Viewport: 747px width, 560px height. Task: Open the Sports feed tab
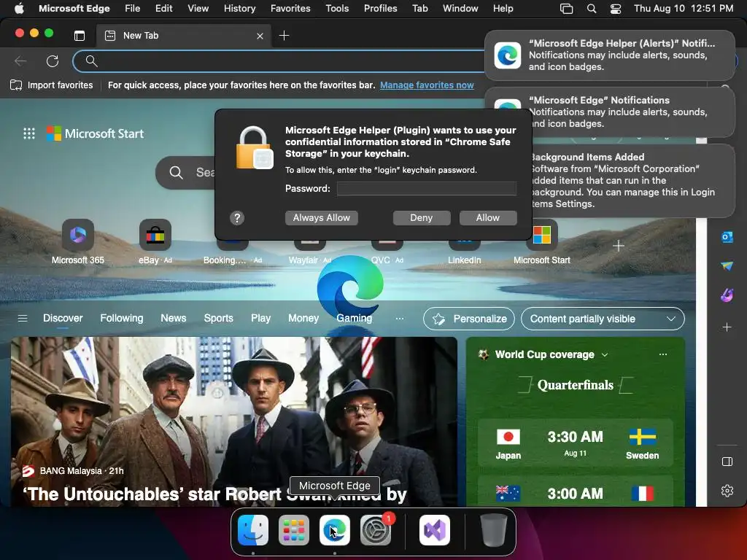219,318
